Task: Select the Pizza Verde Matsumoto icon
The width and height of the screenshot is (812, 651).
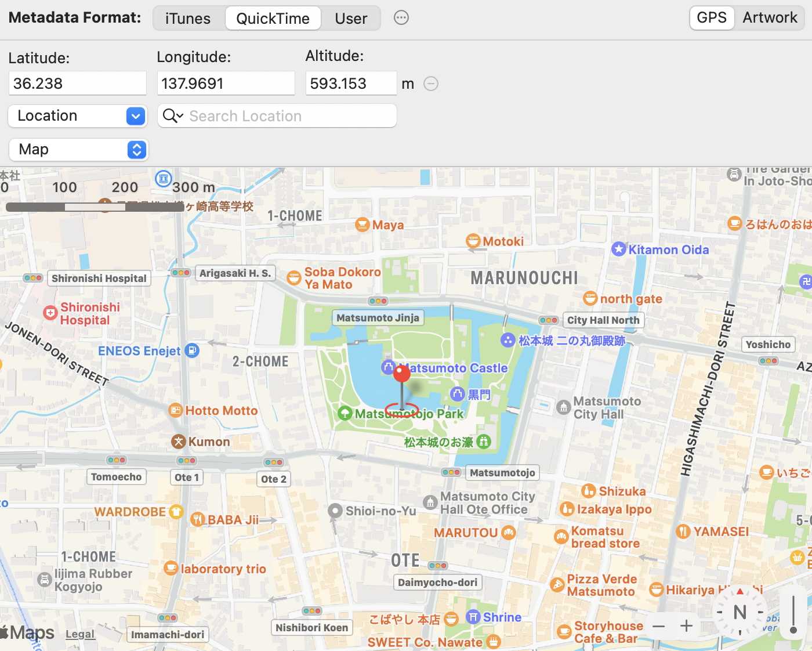Action: [557, 585]
